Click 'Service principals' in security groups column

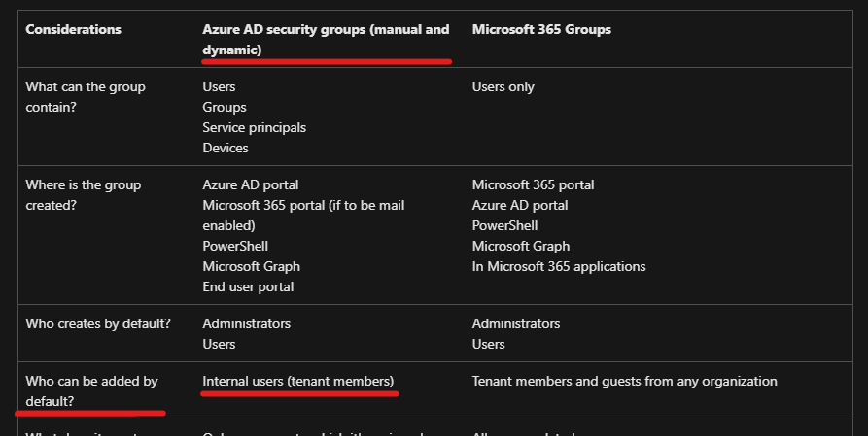(x=254, y=127)
